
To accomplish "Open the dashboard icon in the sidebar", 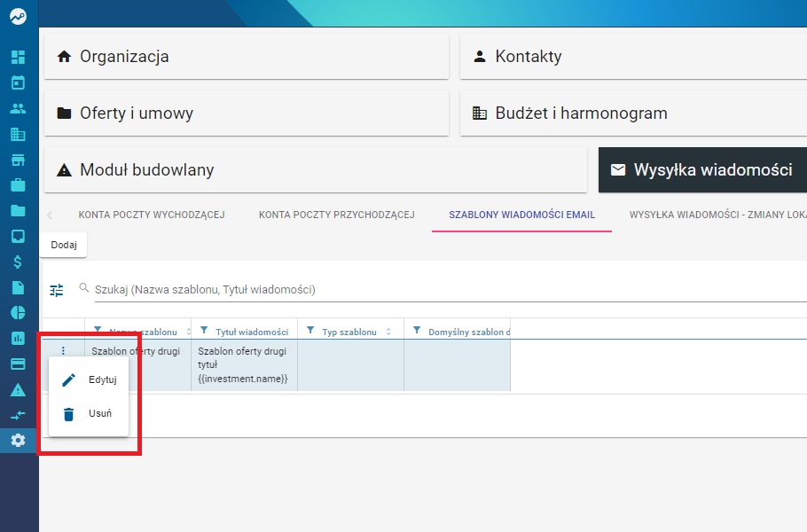I will 18,57.
